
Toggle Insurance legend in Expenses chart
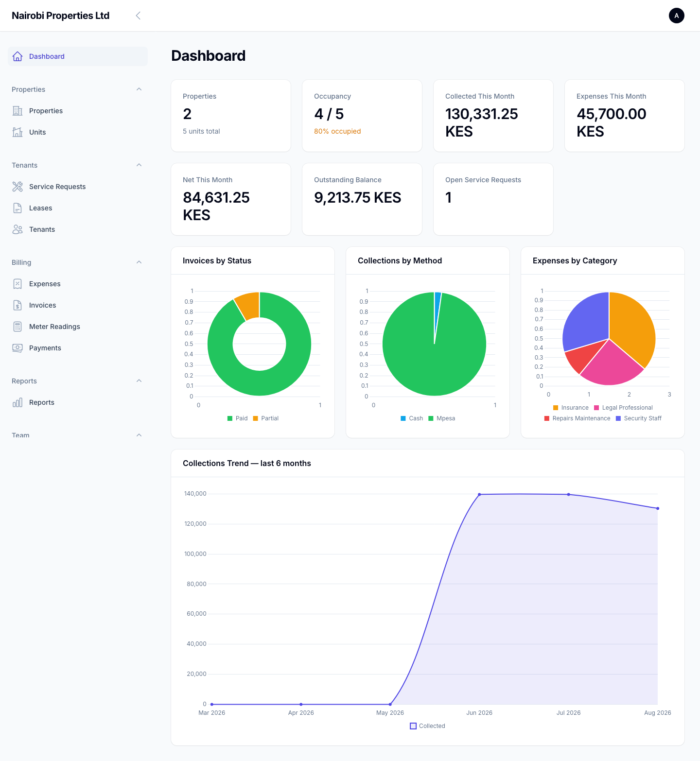coord(571,408)
